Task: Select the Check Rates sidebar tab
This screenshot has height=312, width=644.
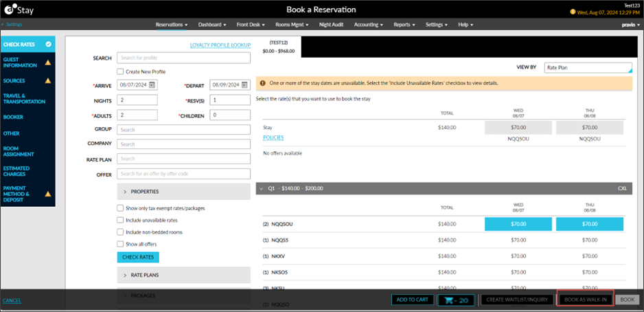Action: click(x=28, y=45)
